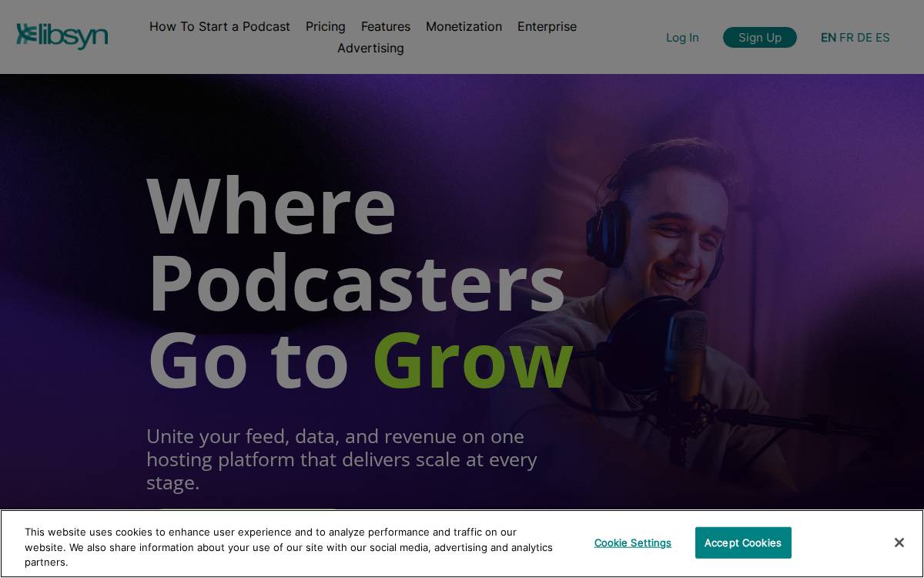The height and width of the screenshot is (578, 924).
Task: Open the Features menu item
Action: tap(386, 26)
